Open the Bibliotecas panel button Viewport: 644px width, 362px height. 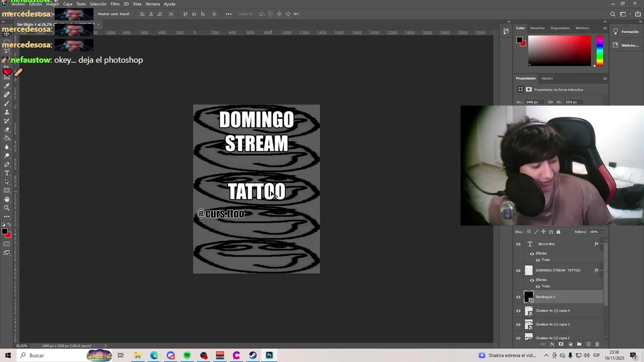[x=625, y=45]
